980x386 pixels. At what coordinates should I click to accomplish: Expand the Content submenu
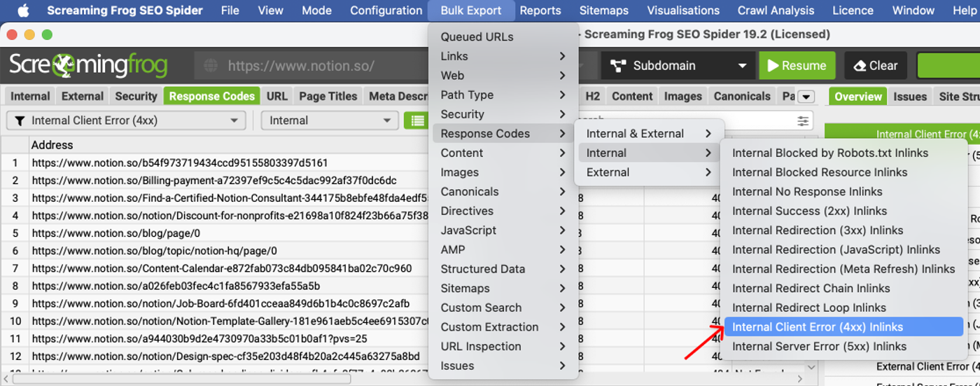(503, 153)
